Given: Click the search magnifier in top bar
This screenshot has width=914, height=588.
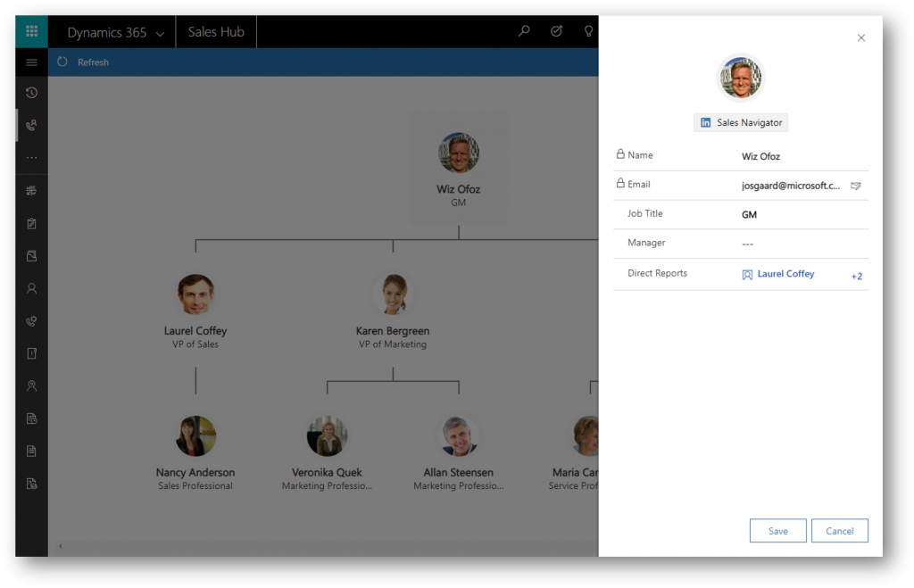Looking at the screenshot, I should [524, 31].
